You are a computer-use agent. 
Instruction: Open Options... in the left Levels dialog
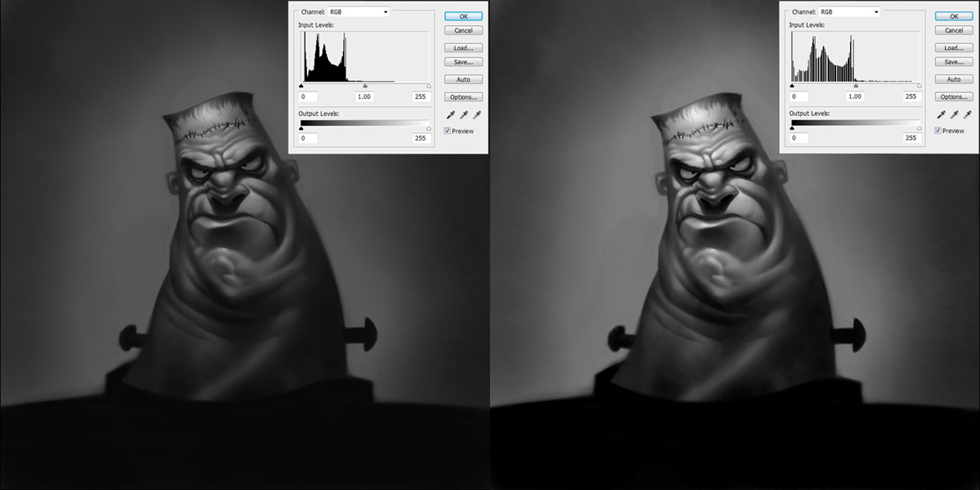click(x=464, y=97)
